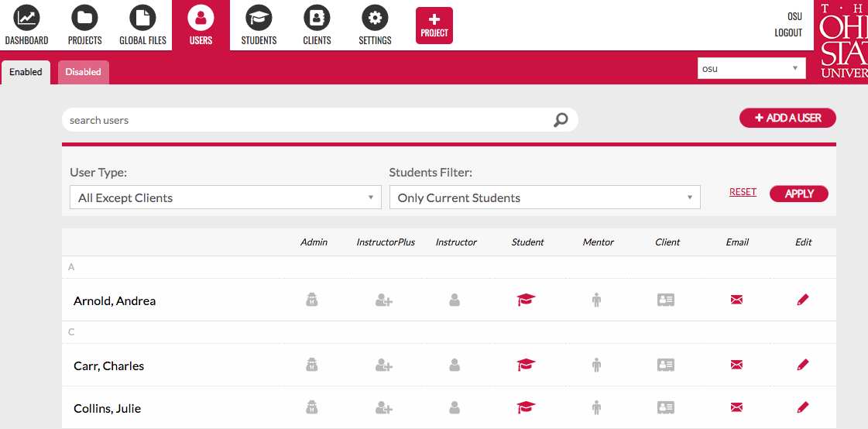
Task: Toggle InstructorPlus role for Julie Collins
Action: [x=384, y=407]
